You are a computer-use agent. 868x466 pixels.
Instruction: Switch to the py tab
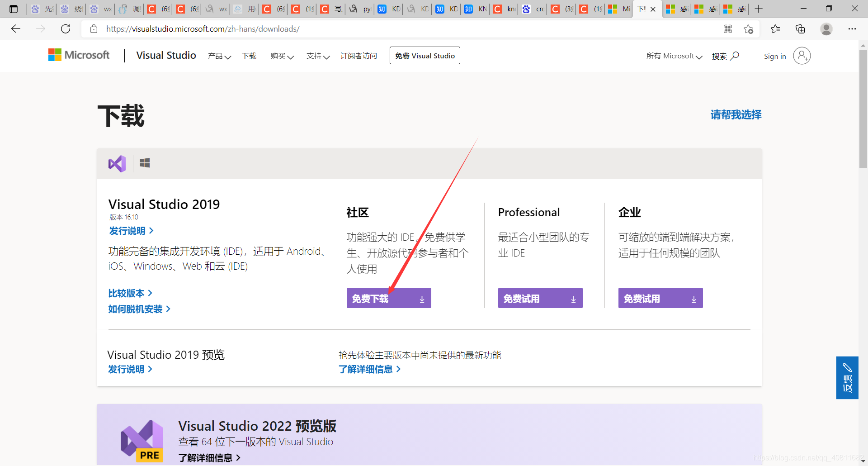(x=360, y=9)
